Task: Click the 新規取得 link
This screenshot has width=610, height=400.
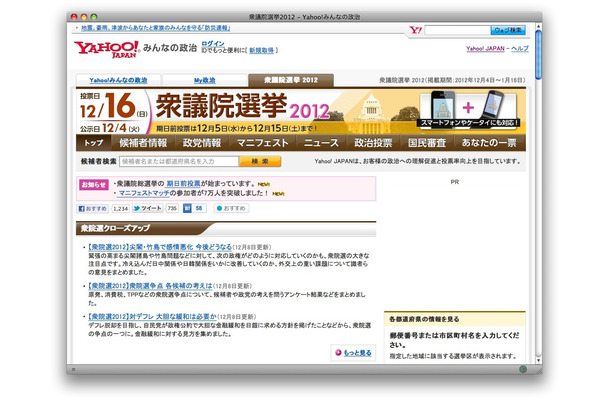Action: point(261,50)
